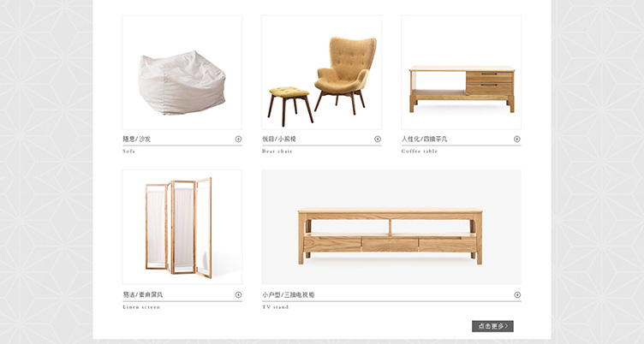Click the plus icon beside Linen screen
Screen dimensions: 644x344
(x=238, y=294)
